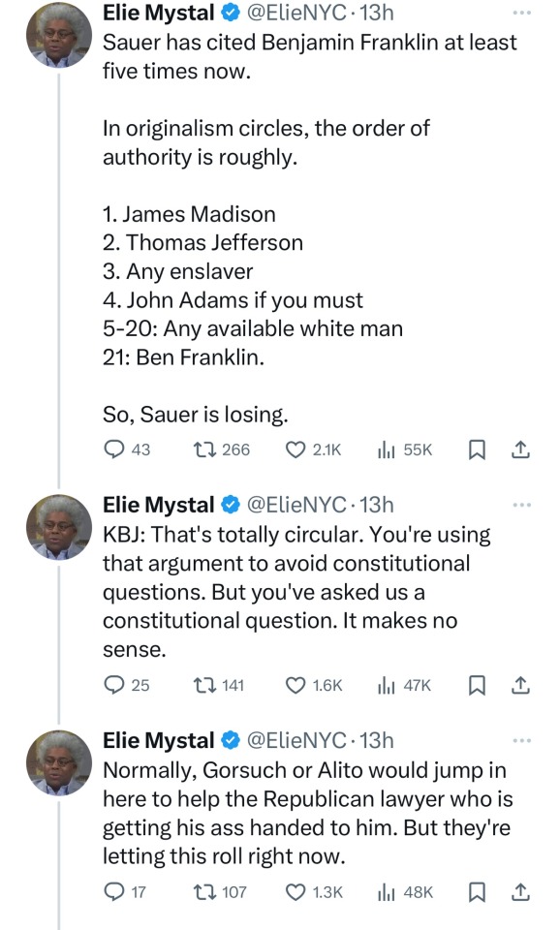Share the KBJ circular argument tweet
The height and width of the screenshot is (930, 560).
click(x=520, y=685)
